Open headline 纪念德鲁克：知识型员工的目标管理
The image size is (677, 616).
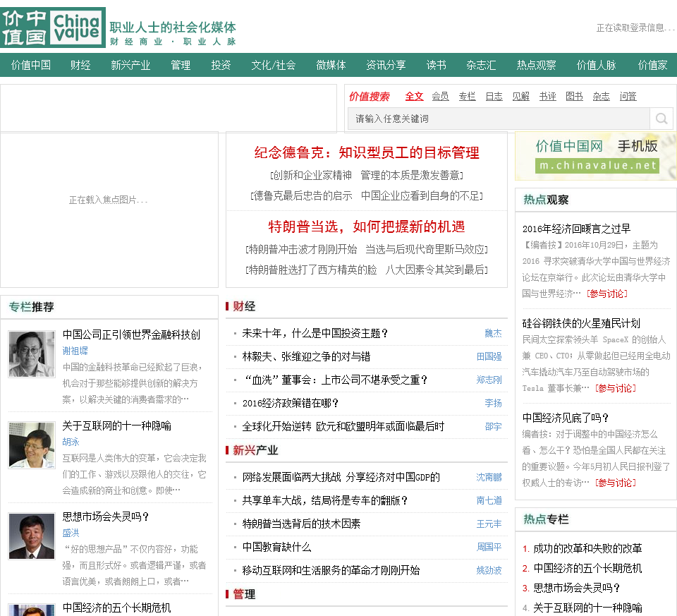tap(367, 152)
